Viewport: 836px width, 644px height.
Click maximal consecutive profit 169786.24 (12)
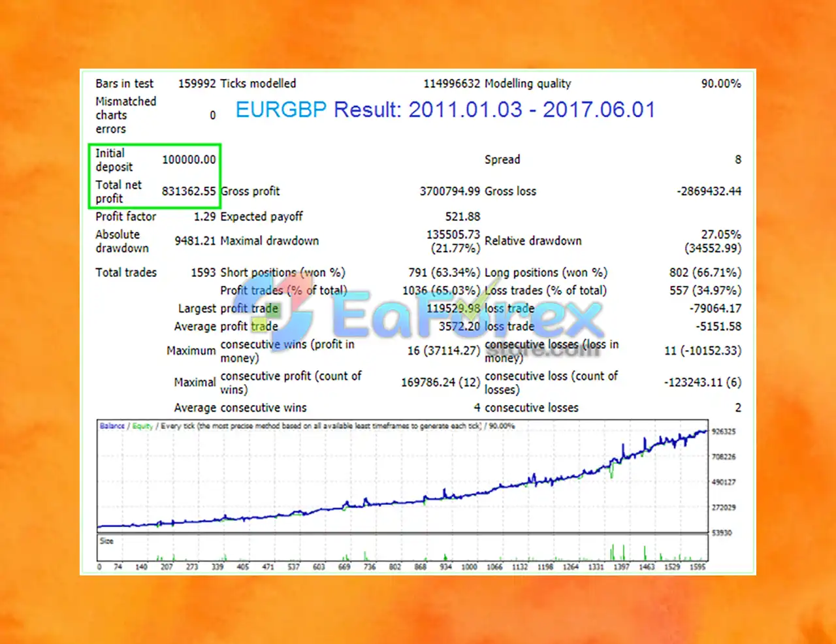pyautogui.click(x=440, y=382)
